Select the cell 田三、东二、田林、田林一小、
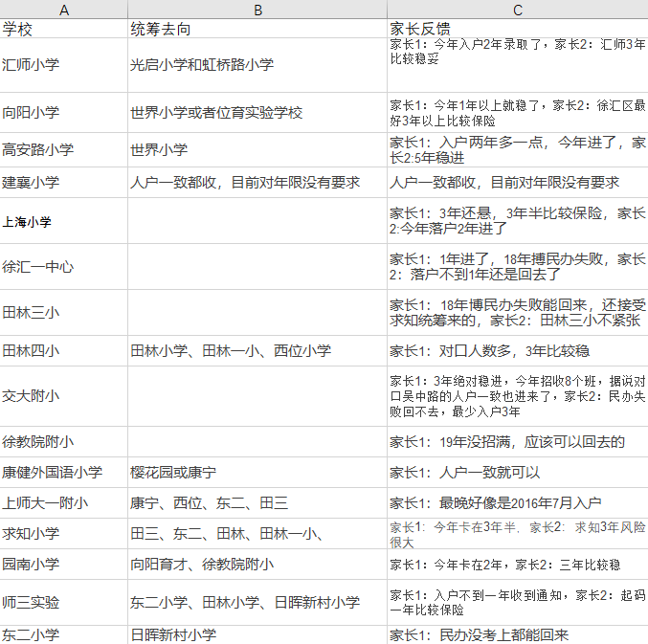This screenshot has width=648, height=644. coord(257,533)
